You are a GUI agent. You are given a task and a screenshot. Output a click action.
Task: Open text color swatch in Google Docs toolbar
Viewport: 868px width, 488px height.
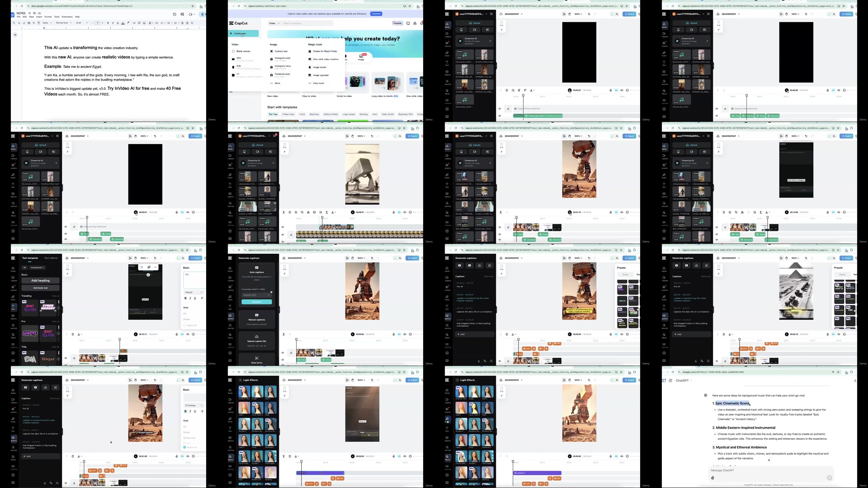123,23
